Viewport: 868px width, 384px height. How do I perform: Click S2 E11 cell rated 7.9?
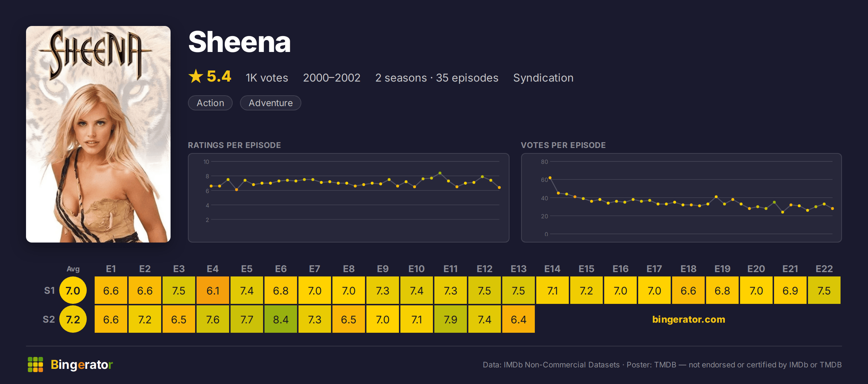pos(451,319)
